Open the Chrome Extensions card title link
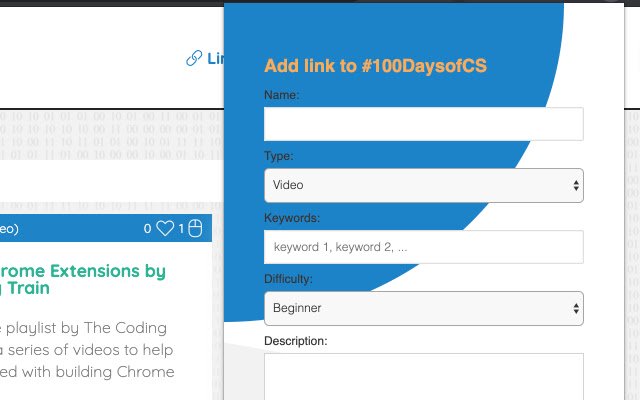 pos(83,280)
